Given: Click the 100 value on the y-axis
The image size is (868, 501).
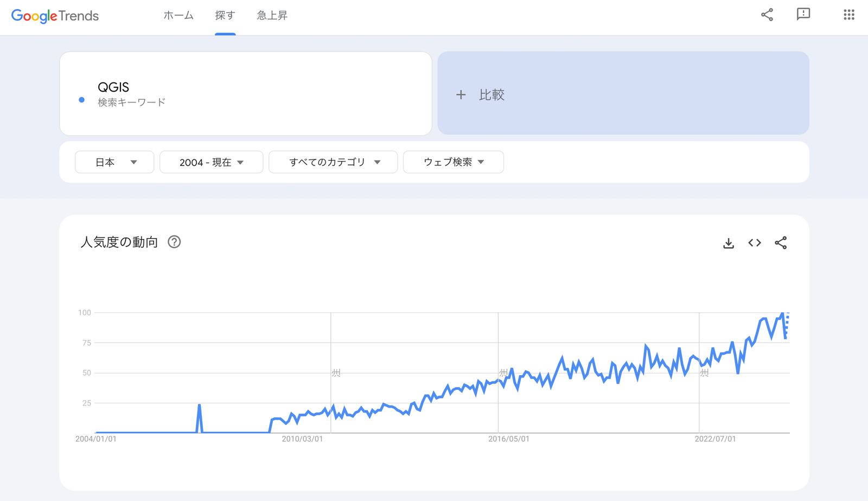Looking at the screenshot, I should tap(85, 312).
